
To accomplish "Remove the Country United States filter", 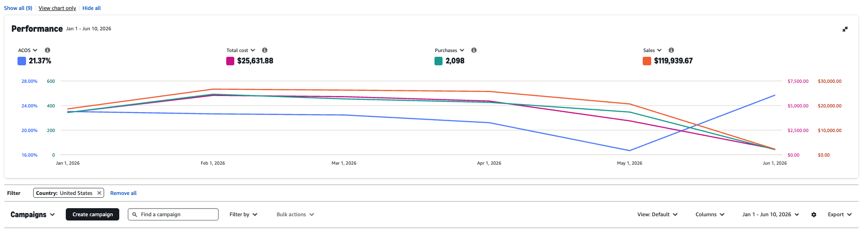I will coord(99,193).
